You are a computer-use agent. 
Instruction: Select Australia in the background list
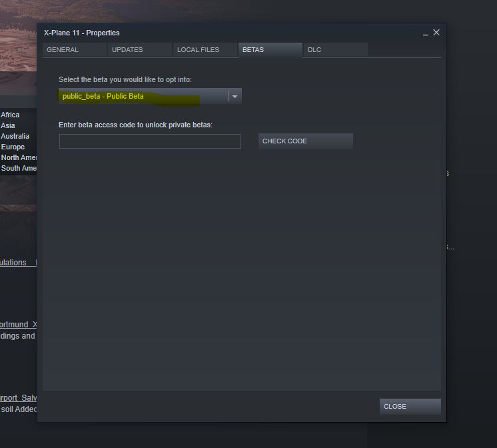(15, 136)
